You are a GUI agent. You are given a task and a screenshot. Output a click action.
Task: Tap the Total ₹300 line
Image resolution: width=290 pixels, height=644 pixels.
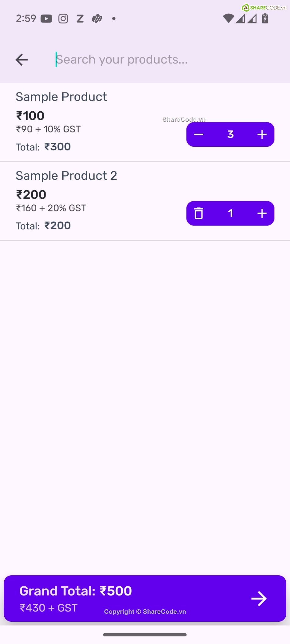pyautogui.click(x=43, y=147)
